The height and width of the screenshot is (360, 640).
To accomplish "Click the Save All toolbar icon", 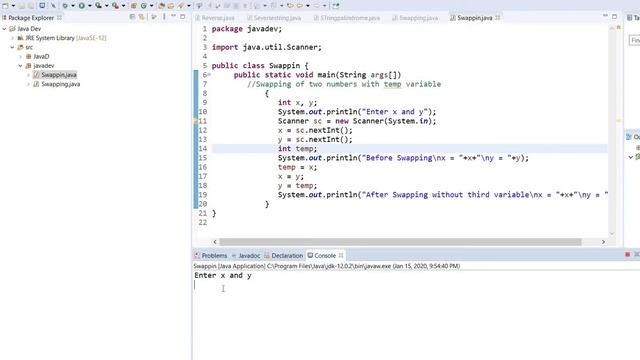I will point(30,6).
